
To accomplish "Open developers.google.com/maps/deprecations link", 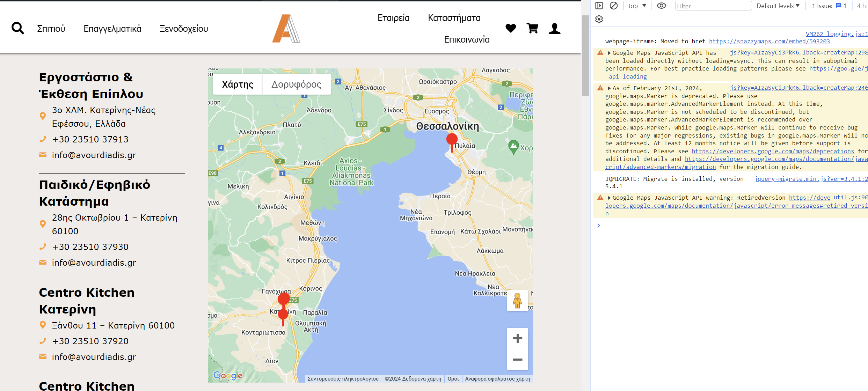I will pyautogui.click(x=773, y=151).
